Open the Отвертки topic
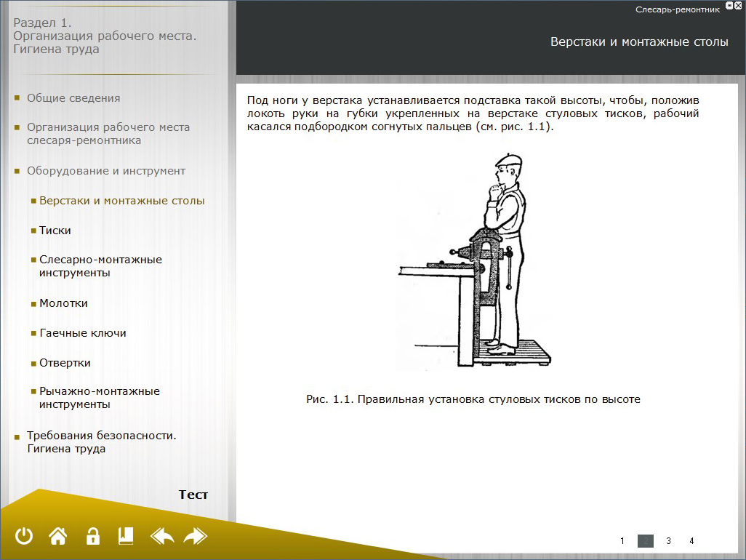This screenshot has height=560, width=746. tap(65, 363)
